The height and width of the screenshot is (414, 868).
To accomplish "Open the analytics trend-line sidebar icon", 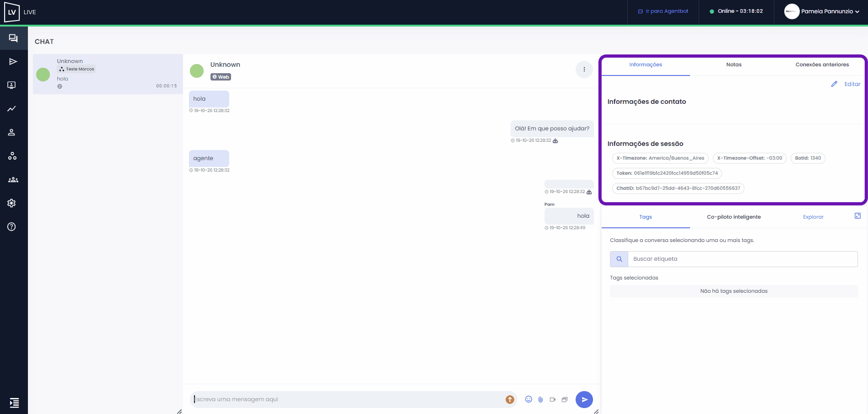I will coord(12,109).
